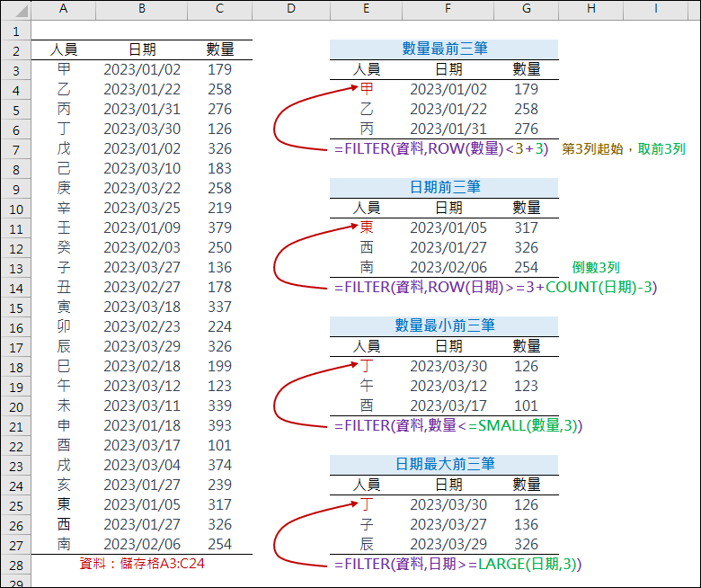Select date 2023/03/18 in column B
This screenshot has height=588, width=701.
tap(142, 307)
